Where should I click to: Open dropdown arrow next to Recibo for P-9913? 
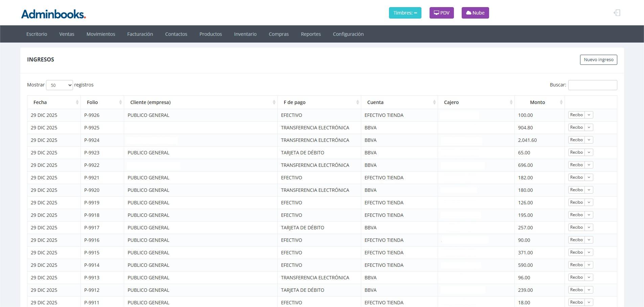pyautogui.click(x=589, y=277)
